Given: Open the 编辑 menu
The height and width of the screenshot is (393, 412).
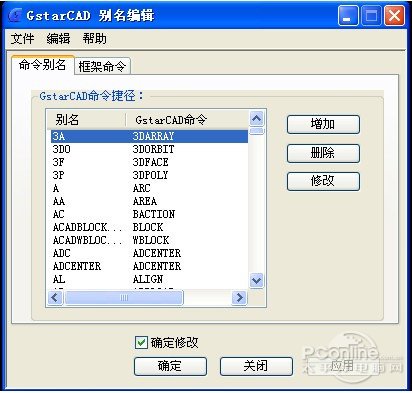Looking at the screenshot, I should pos(58,39).
